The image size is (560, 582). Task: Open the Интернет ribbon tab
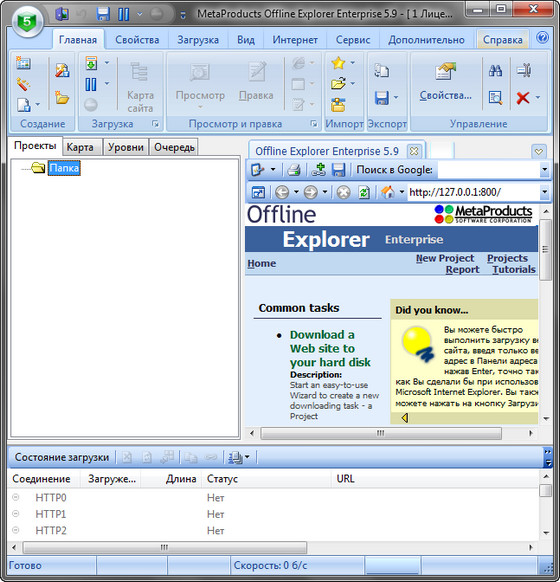tap(295, 40)
